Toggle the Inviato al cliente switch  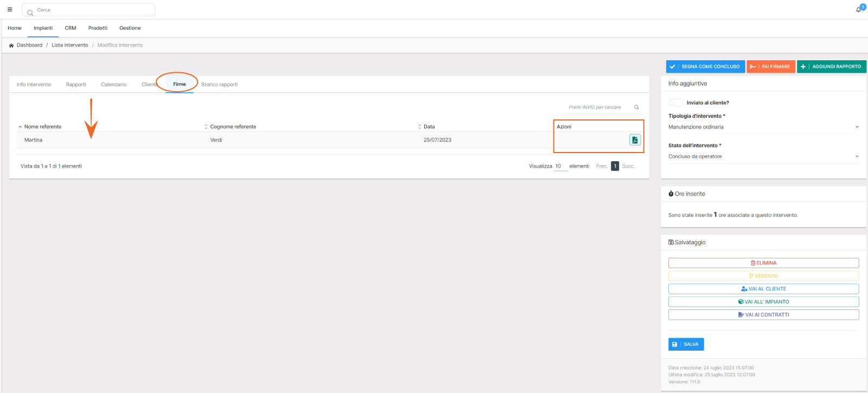click(x=676, y=103)
